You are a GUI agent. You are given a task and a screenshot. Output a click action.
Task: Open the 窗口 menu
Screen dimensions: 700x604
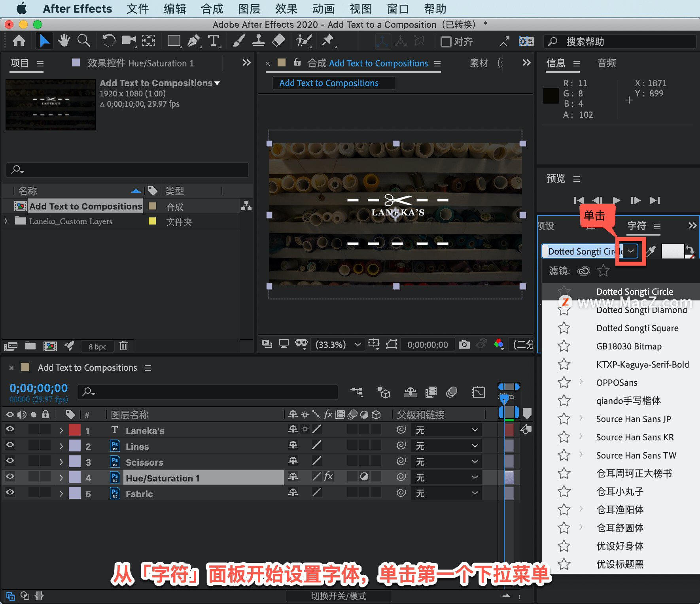tap(398, 9)
